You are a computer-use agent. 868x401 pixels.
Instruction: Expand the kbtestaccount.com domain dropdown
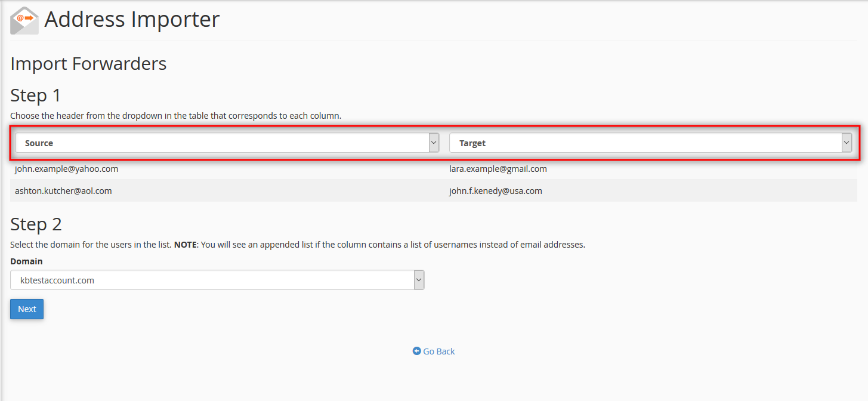[217, 280]
